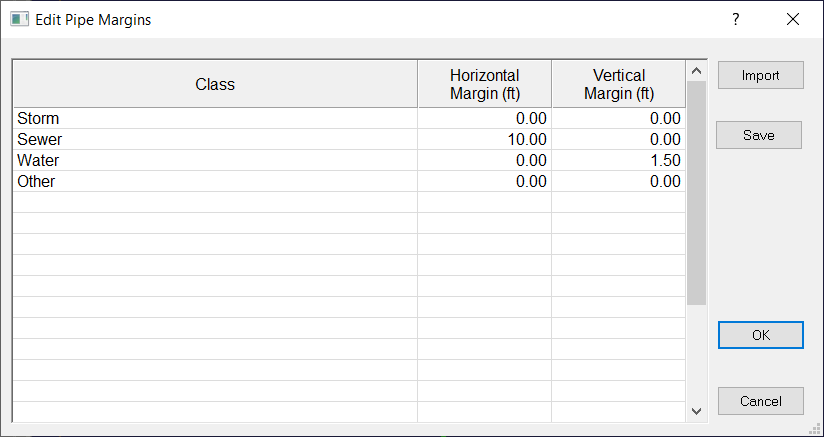Screen dimensions: 824x437
Task: Select the Other class cell
Action: tap(215, 182)
